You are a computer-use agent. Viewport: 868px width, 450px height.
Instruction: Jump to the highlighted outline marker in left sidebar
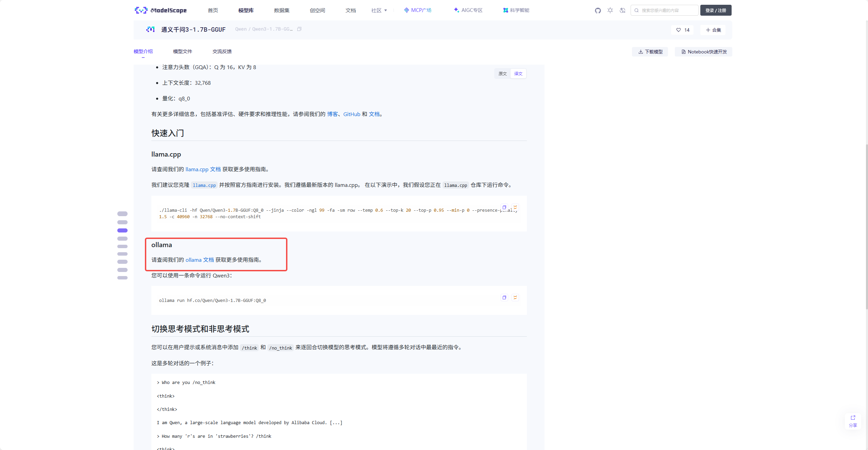coord(122,230)
